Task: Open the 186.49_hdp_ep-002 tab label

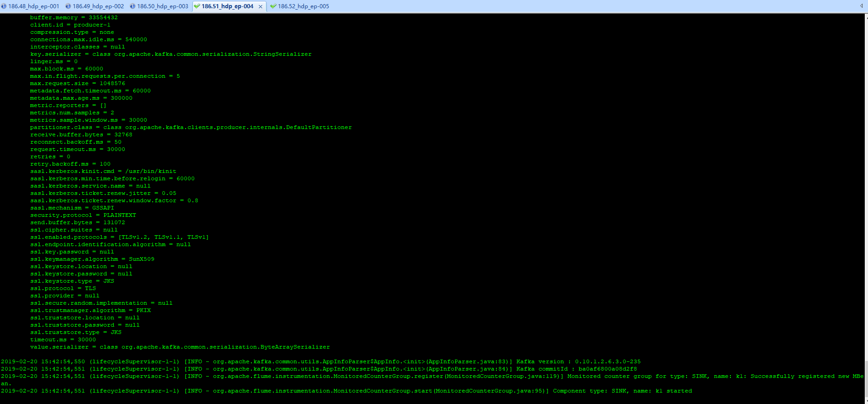Action: click(98, 6)
